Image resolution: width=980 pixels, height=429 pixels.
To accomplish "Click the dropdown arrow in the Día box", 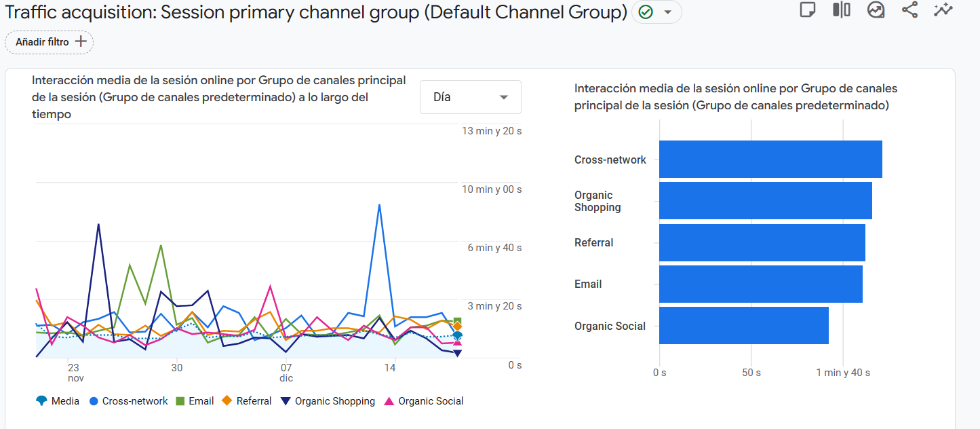I will 504,97.
